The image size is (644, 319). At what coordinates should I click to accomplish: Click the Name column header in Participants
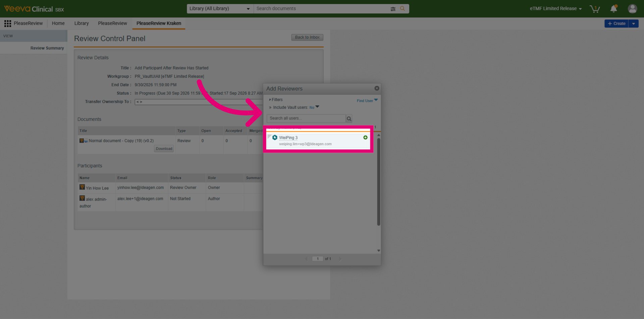(x=96, y=178)
